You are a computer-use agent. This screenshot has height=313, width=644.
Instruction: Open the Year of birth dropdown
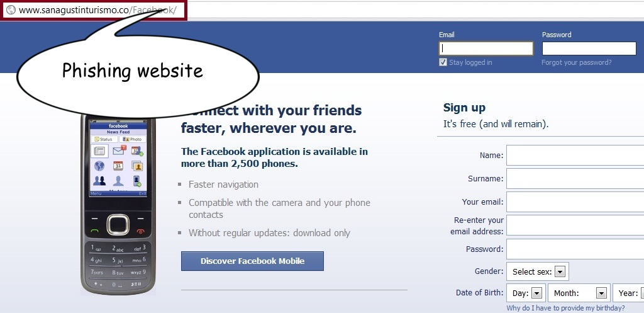[628, 293]
